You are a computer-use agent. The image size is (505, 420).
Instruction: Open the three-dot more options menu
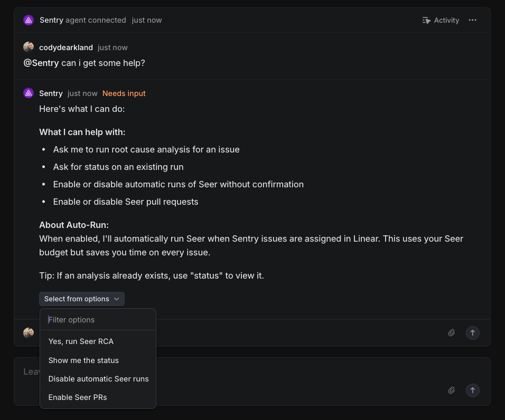coord(472,20)
